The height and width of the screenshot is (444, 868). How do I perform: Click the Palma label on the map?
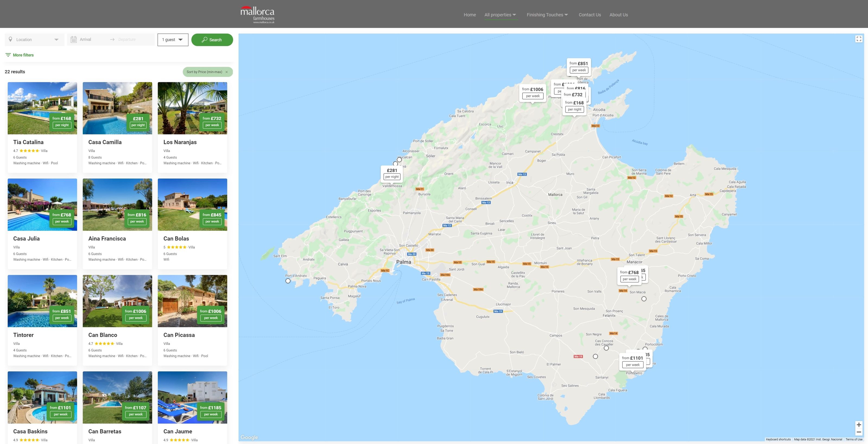click(x=403, y=262)
